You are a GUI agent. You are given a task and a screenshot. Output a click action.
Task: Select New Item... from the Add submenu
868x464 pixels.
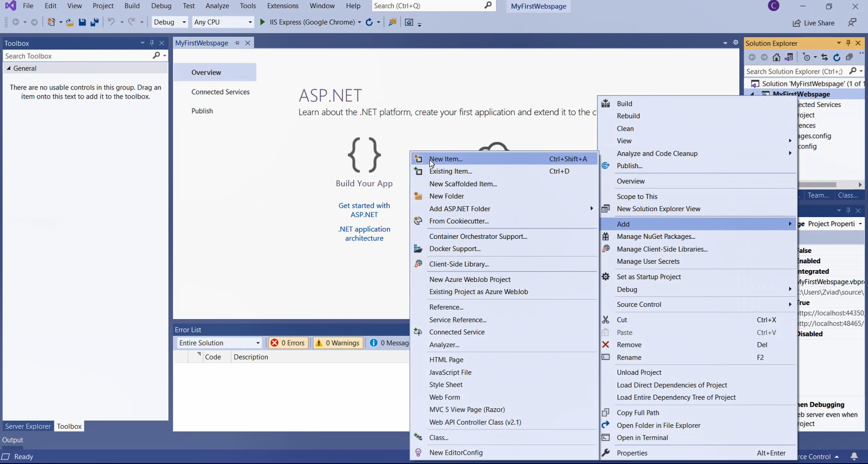pyautogui.click(x=446, y=159)
